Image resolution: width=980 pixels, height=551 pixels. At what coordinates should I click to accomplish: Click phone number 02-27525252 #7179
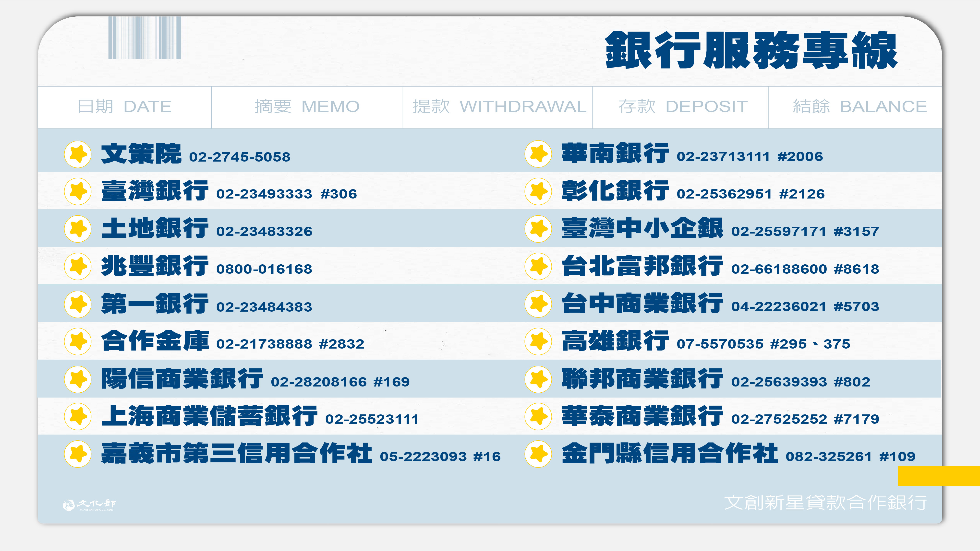click(x=805, y=419)
